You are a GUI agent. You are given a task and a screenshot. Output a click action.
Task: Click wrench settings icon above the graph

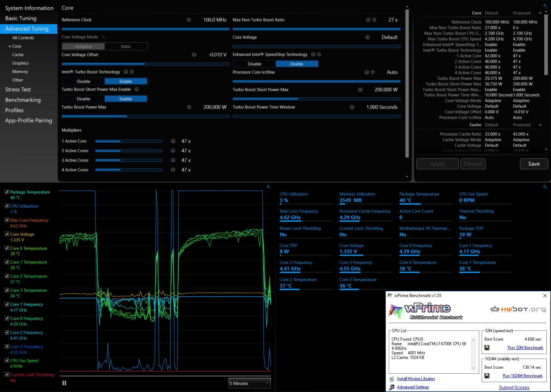[268, 187]
